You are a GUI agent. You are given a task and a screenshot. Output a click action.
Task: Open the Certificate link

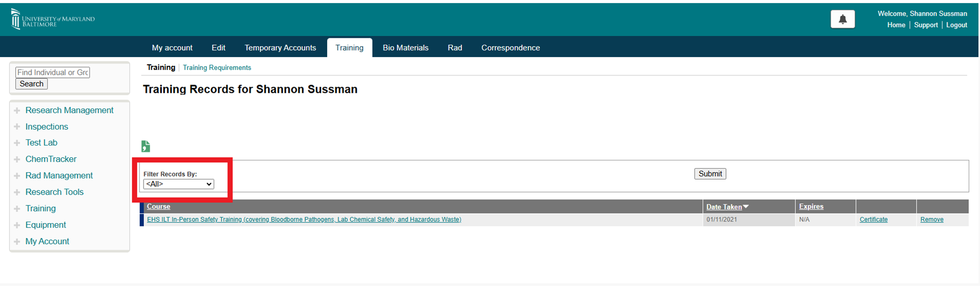873,220
